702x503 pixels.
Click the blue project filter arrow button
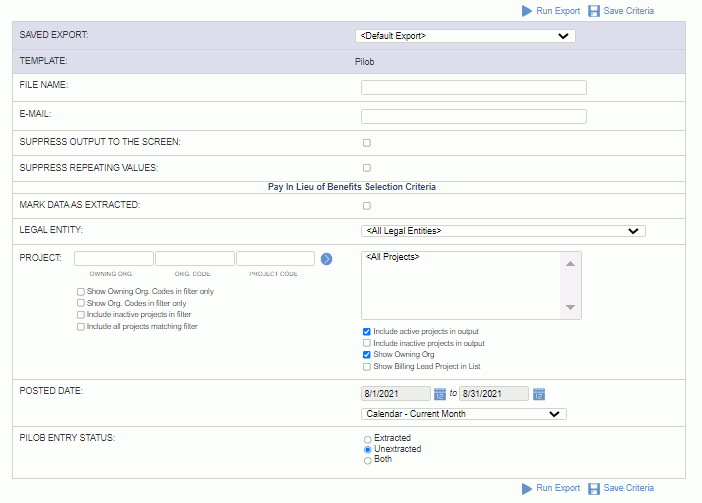tap(326, 259)
